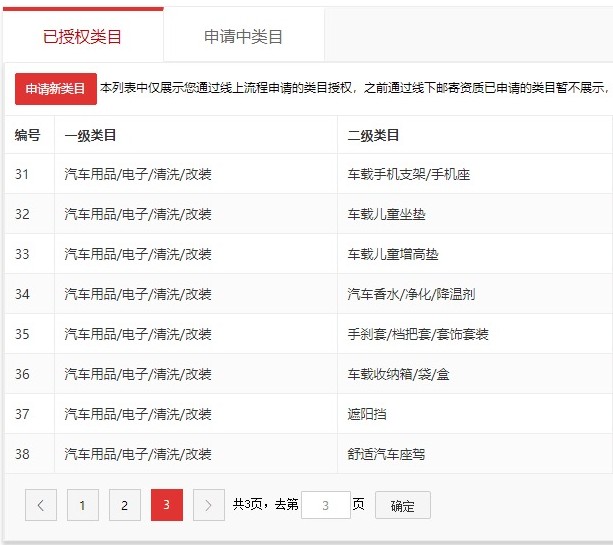This screenshot has height=545, width=613.
Task: Confirm page jump with 确定
Action: pyautogui.click(x=403, y=505)
